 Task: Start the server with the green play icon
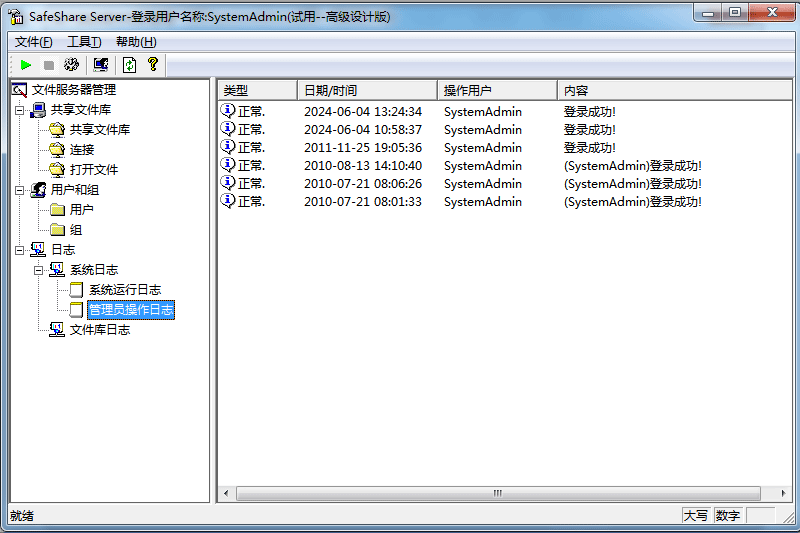pyautogui.click(x=26, y=65)
